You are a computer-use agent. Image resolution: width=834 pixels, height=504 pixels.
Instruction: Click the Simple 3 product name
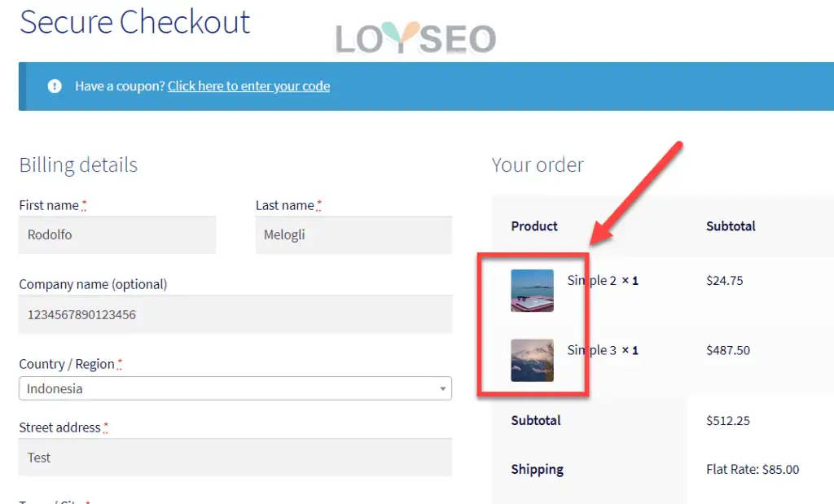(592, 350)
